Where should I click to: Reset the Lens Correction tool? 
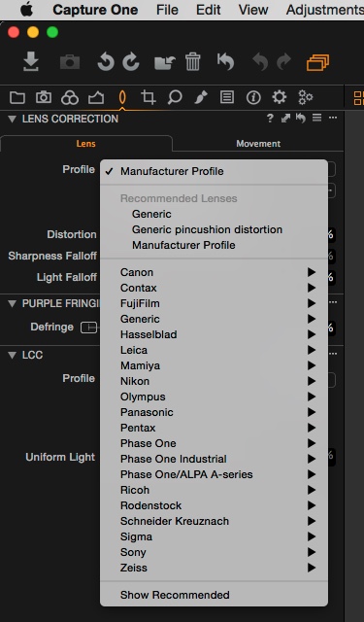pyautogui.click(x=301, y=119)
